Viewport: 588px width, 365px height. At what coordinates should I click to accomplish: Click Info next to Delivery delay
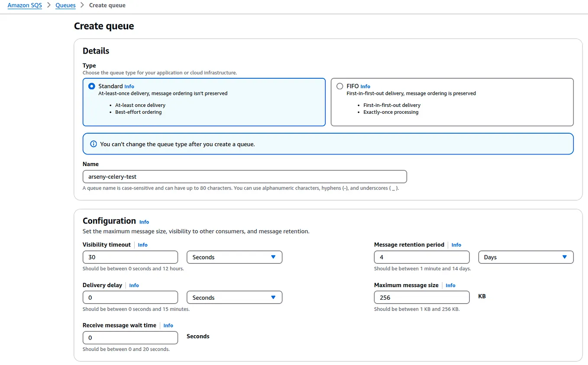(134, 285)
